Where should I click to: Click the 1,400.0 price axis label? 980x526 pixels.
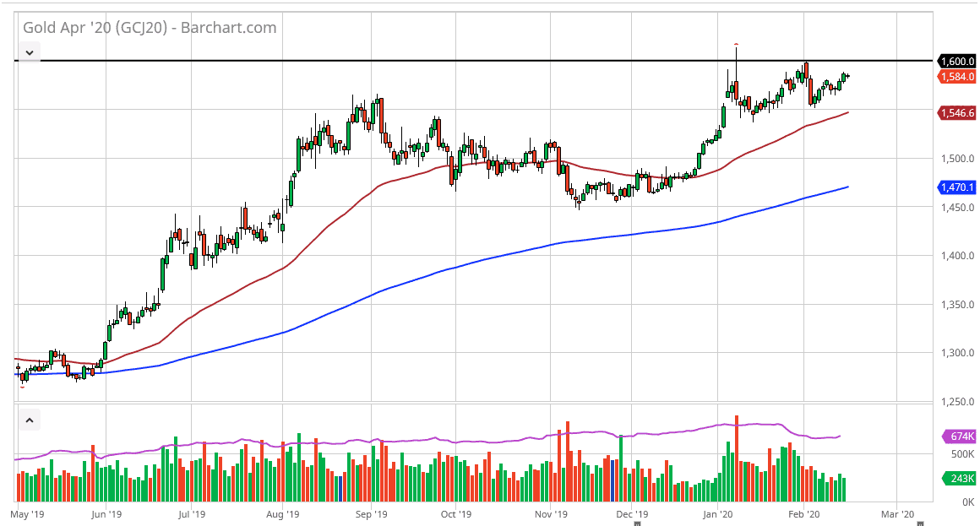pyautogui.click(x=957, y=256)
